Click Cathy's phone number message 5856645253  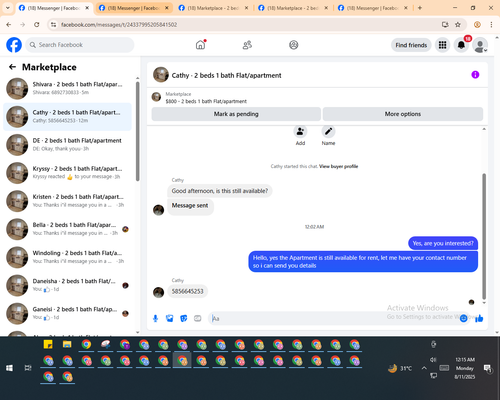[187, 291]
